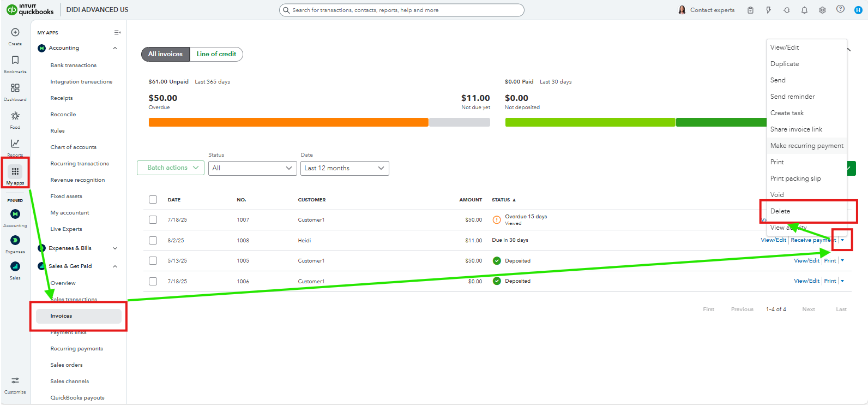Check the box for invoice 1007
The image size is (868, 405).
click(153, 220)
